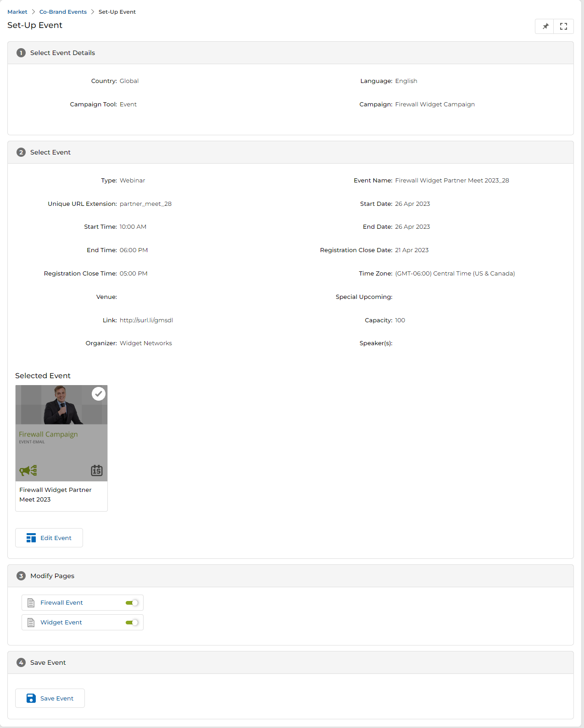Open Widget Event page link
This screenshot has height=728, width=584.
click(x=61, y=623)
